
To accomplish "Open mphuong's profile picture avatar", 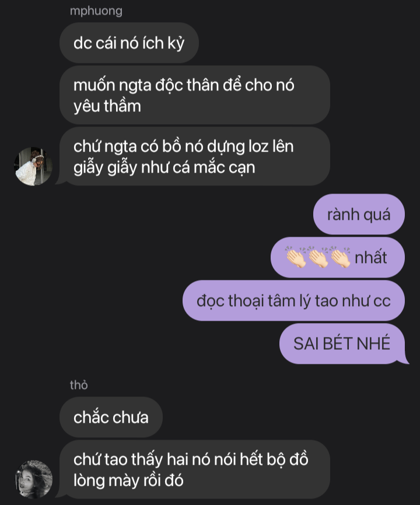I will coord(33,166).
